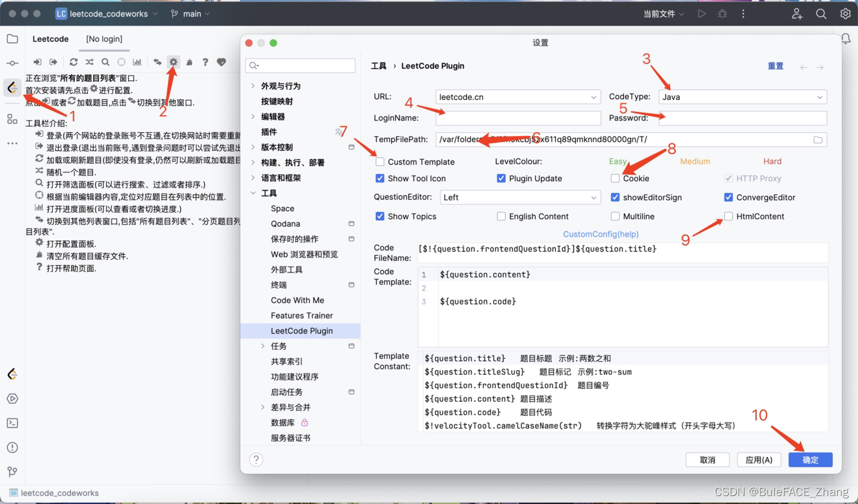Click the Leetcode tab in the tool window

click(x=50, y=39)
